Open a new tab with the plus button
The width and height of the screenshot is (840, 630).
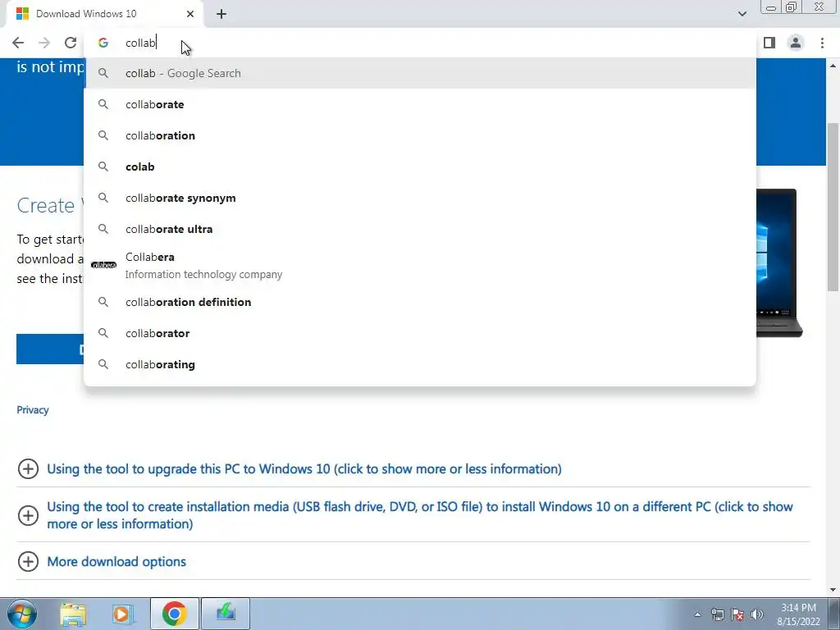coord(221,14)
